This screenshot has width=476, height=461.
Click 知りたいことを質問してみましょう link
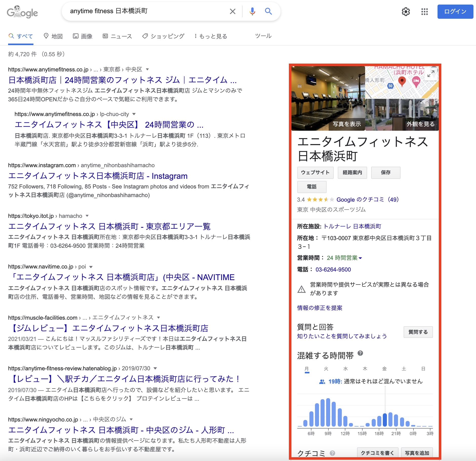[342, 336]
